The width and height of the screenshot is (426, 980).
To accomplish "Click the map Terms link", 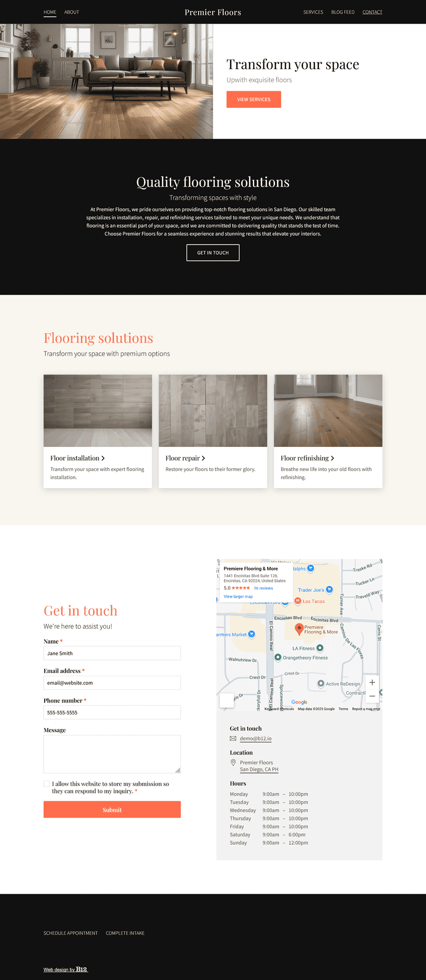I will coord(343,709).
